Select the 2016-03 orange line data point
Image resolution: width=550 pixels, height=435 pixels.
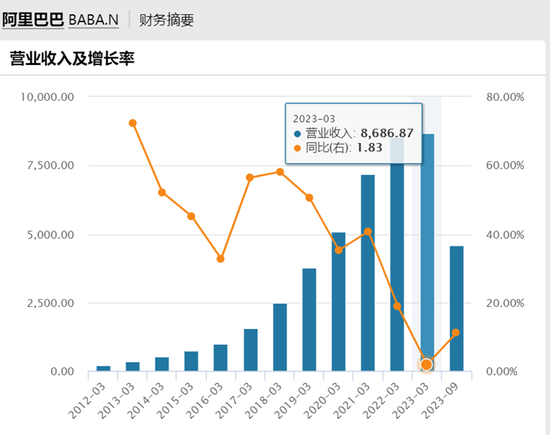(x=220, y=259)
